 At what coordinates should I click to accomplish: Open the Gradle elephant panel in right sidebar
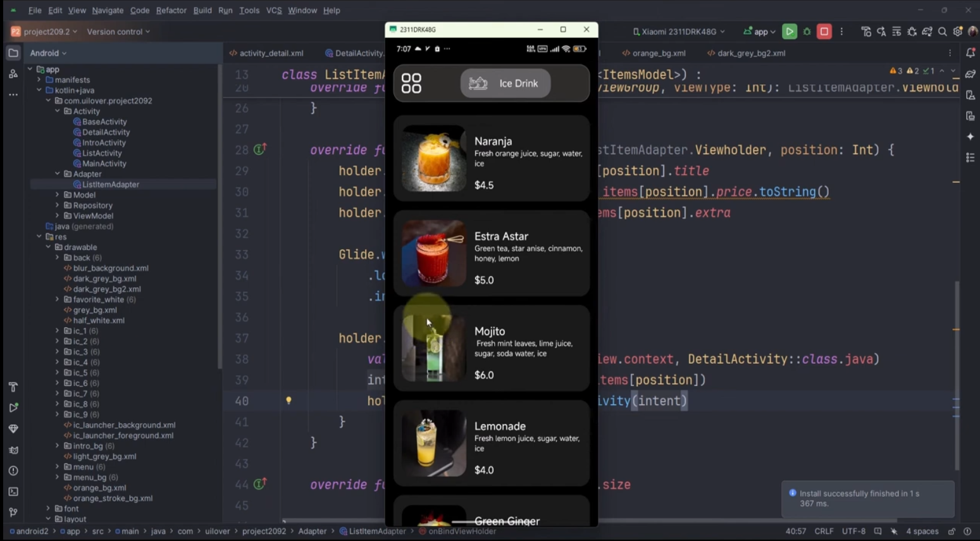click(971, 74)
